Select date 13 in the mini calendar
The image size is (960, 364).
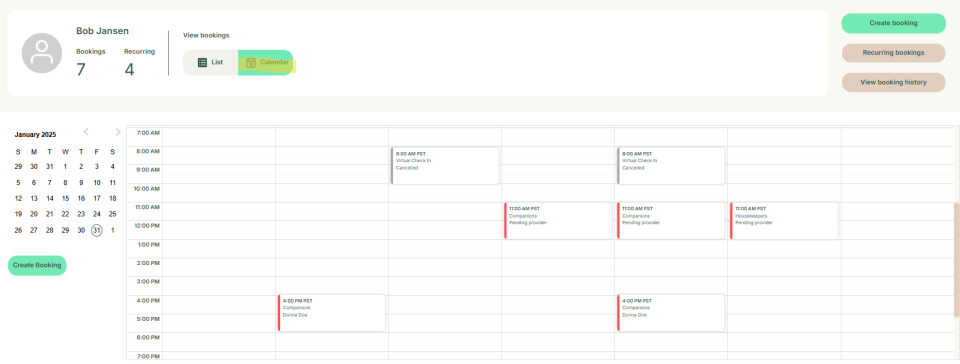pos(34,198)
